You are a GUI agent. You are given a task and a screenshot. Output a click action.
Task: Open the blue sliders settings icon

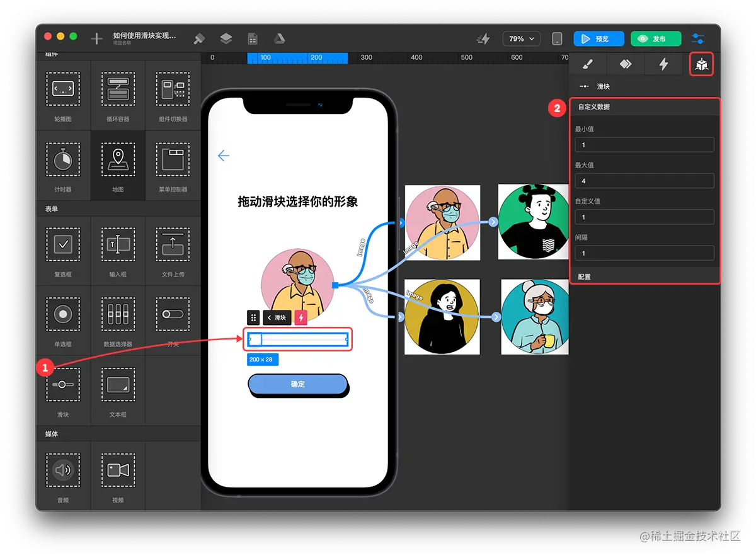click(699, 39)
